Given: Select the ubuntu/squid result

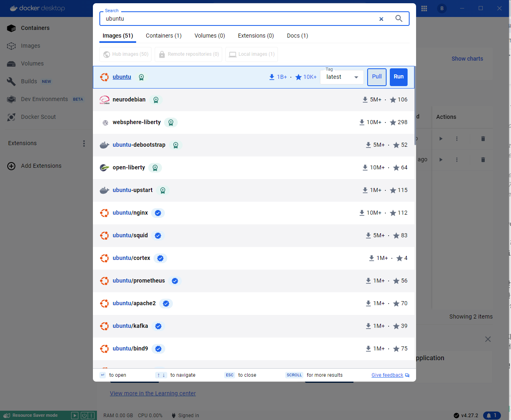Looking at the screenshot, I should [x=254, y=236].
